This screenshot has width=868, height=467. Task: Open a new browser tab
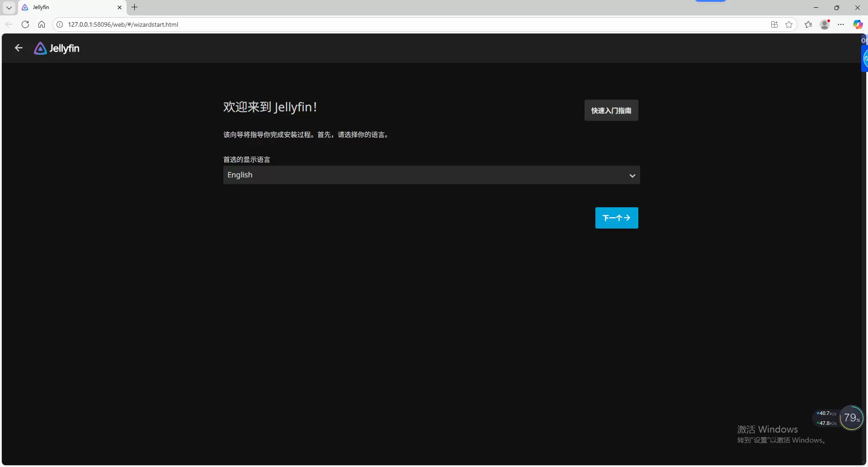(x=134, y=7)
